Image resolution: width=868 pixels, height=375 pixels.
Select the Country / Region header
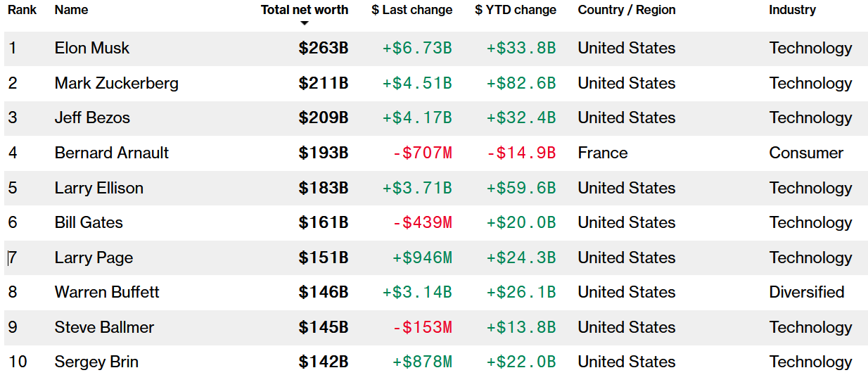coord(627,10)
